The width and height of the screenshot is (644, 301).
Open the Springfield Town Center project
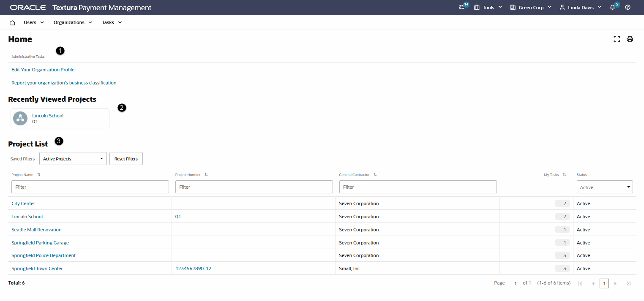point(37,268)
